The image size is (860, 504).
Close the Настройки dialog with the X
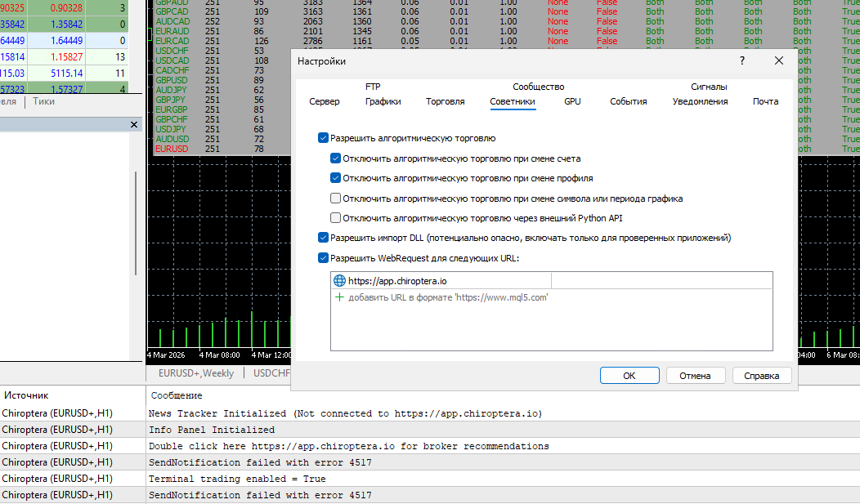(779, 60)
